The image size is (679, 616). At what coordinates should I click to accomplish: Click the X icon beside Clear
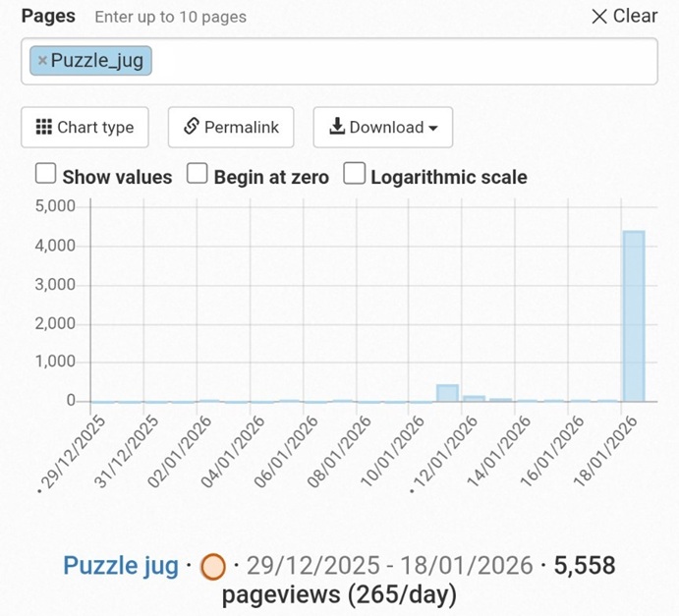599,16
